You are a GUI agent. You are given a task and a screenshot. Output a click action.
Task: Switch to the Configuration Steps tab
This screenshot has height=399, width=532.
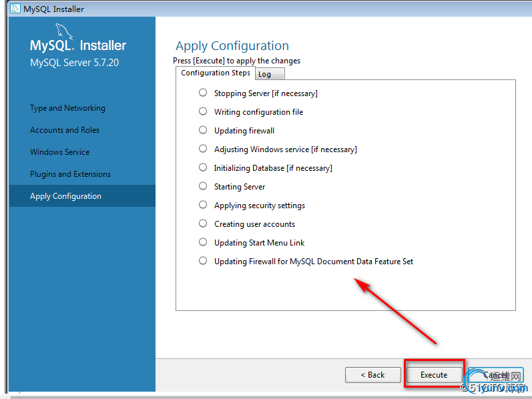click(216, 73)
